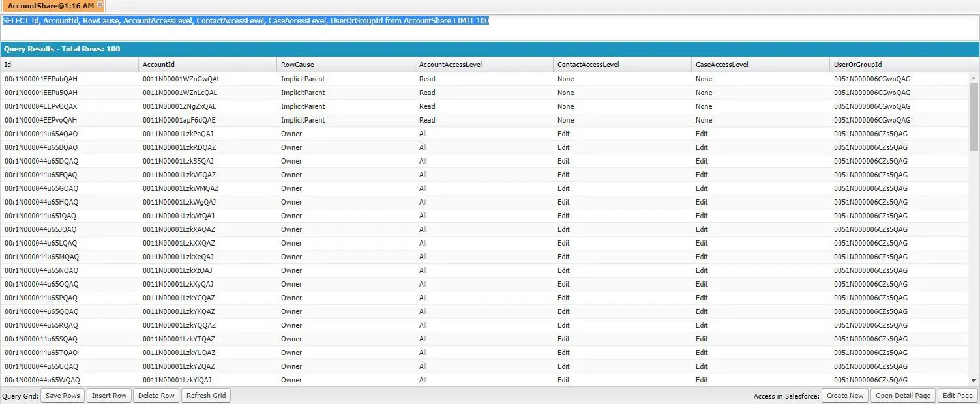This screenshot has height=404, width=980.
Task: Select All cell in row 00r1N000044u65RQAQ
Action: (484, 325)
